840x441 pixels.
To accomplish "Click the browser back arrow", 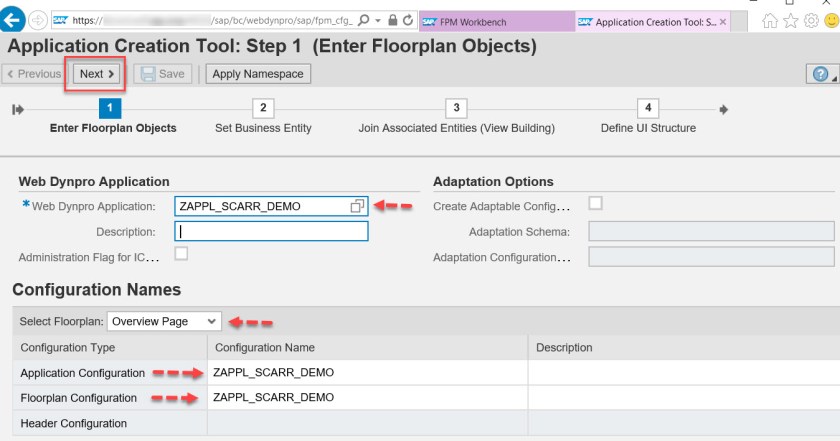I will coord(14,22).
